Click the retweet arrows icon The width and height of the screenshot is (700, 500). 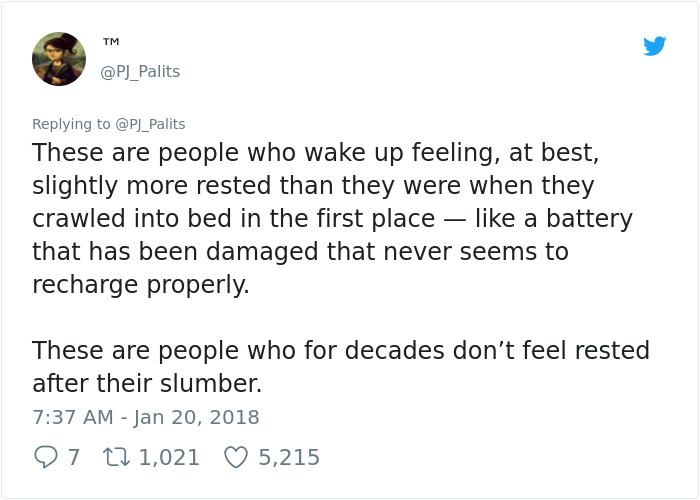pyautogui.click(x=116, y=457)
